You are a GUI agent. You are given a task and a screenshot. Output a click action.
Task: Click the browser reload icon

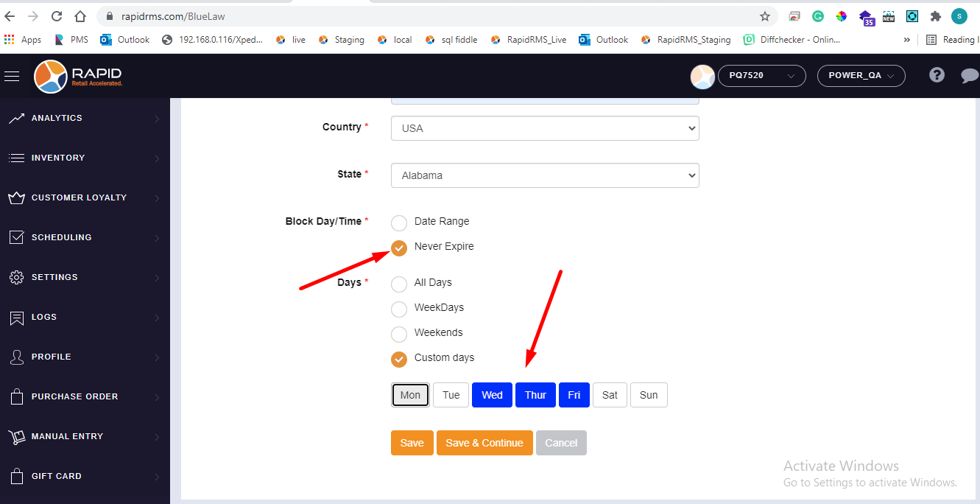tap(57, 16)
